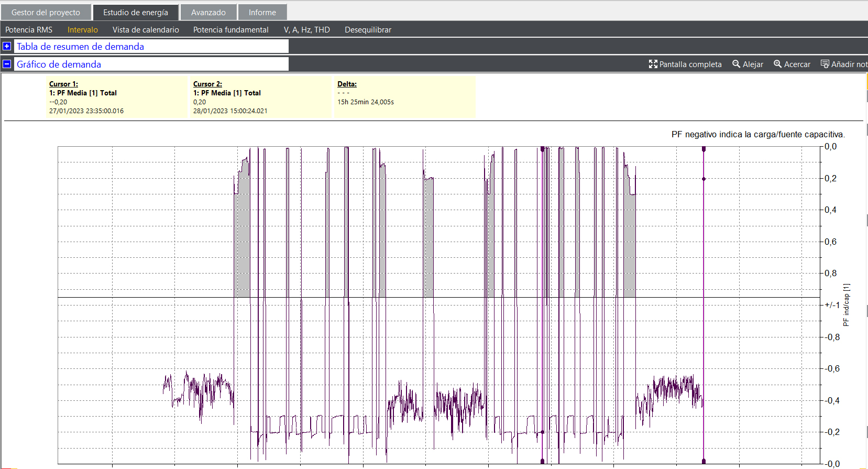The image size is (868, 469).
Task: Select the Estudio de energía tab
Action: [x=136, y=13]
